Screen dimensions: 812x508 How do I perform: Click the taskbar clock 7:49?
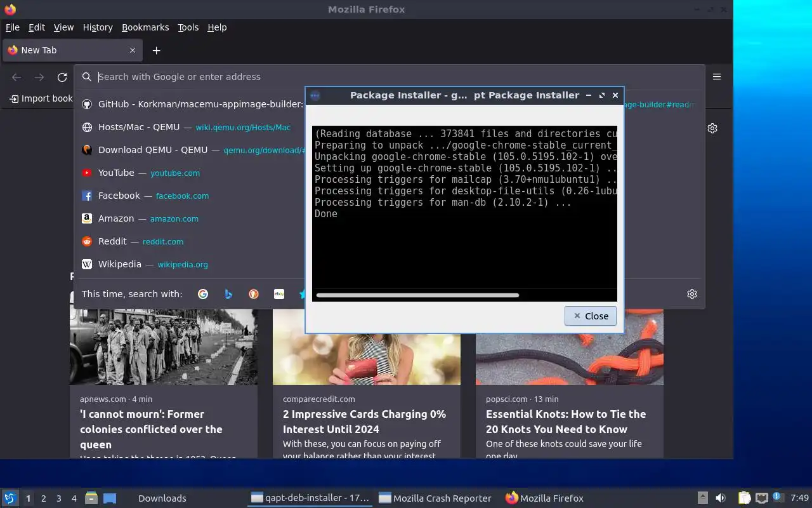pos(800,498)
